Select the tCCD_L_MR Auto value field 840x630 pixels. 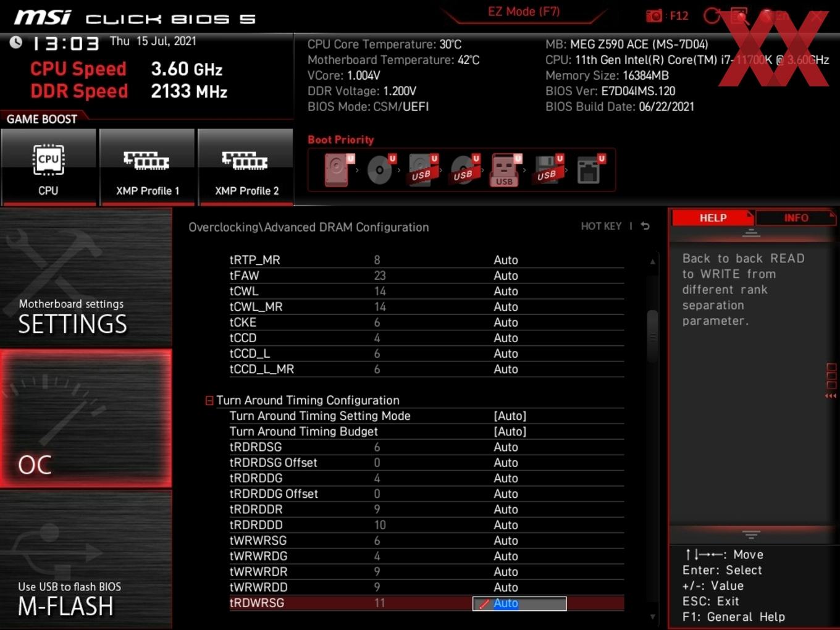(x=506, y=369)
